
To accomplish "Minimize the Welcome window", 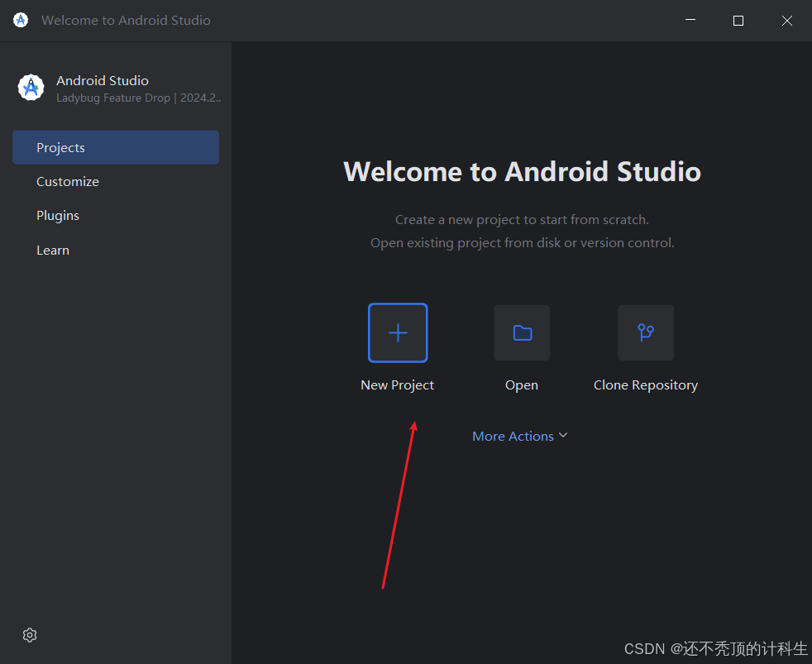I will pyautogui.click(x=690, y=20).
